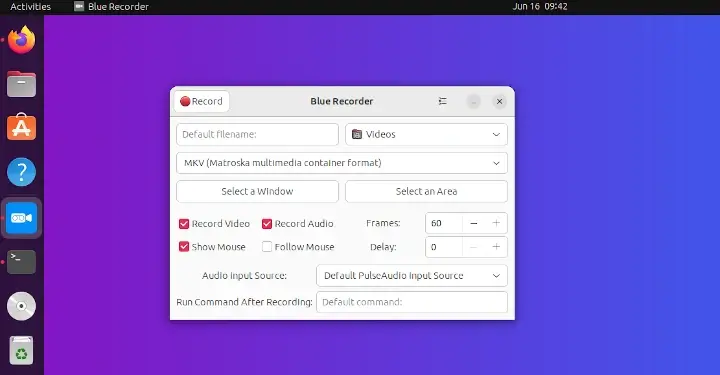Click the Select an Area button
The width and height of the screenshot is (720, 375).
[x=426, y=191]
